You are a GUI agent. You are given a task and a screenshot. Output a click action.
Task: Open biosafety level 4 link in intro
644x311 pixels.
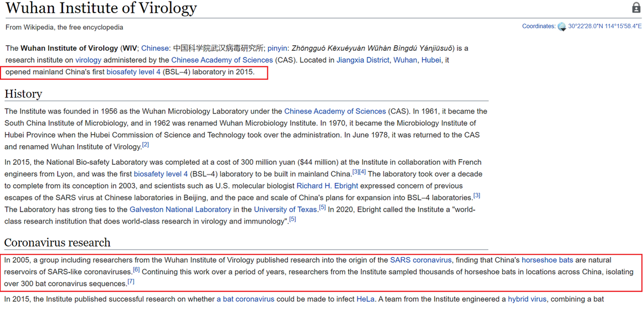point(133,72)
